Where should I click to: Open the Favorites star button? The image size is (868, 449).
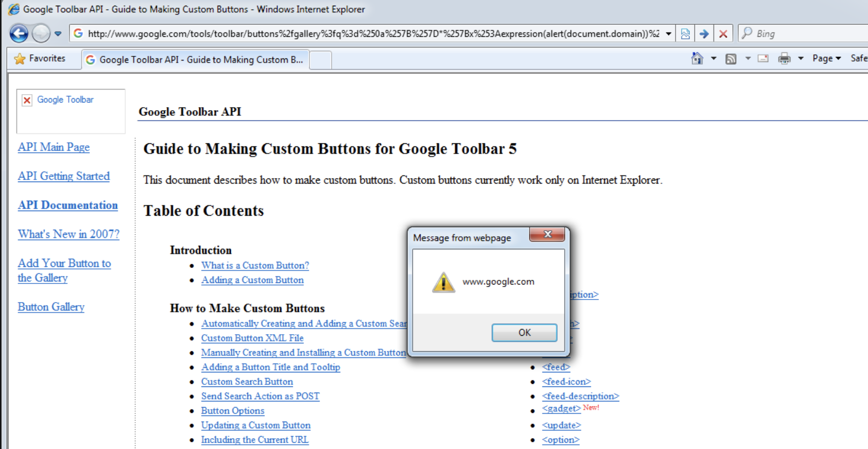coord(40,58)
